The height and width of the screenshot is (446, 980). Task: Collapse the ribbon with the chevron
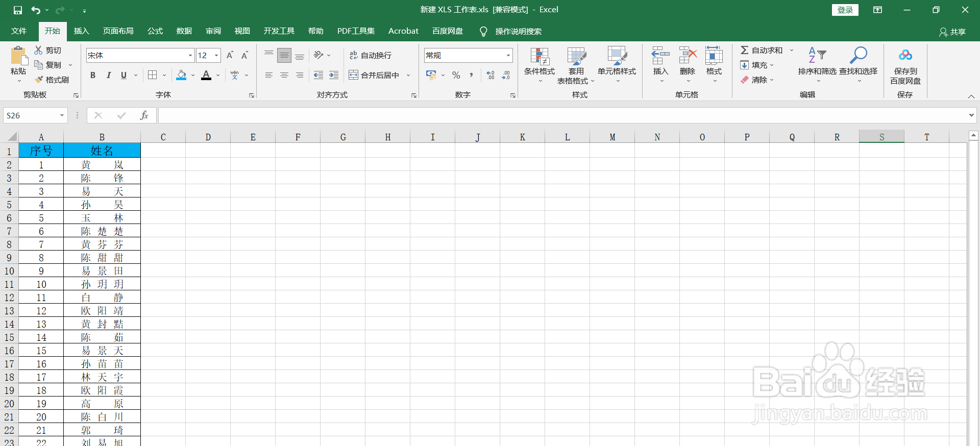(x=971, y=96)
